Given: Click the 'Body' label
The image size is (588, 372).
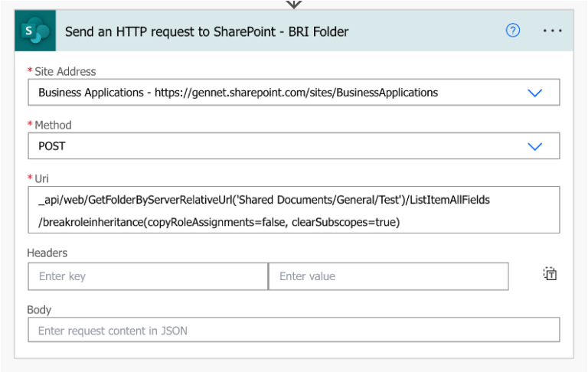Looking at the screenshot, I should pyautogui.click(x=39, y=310).
